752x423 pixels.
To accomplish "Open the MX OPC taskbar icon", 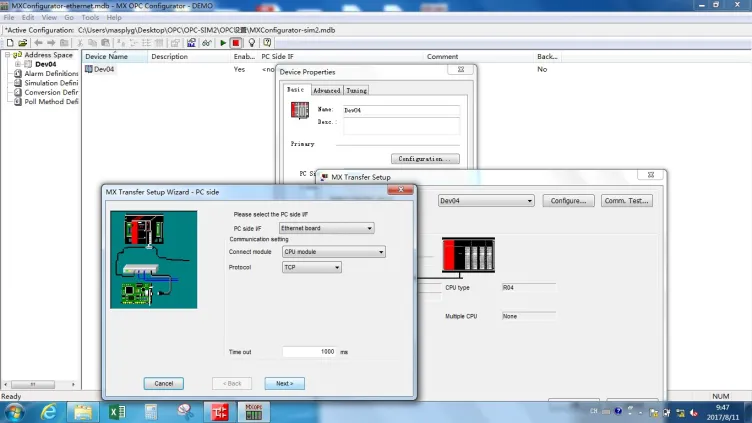I will [x=254, y=412].
